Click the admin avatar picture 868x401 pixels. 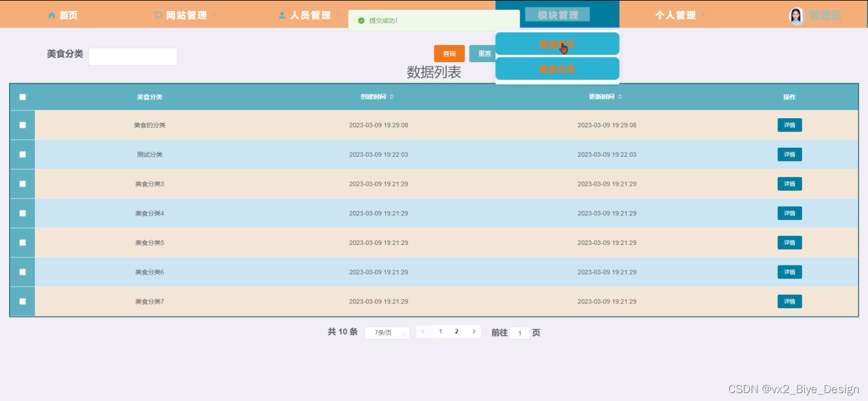click(x=797, y=16)
